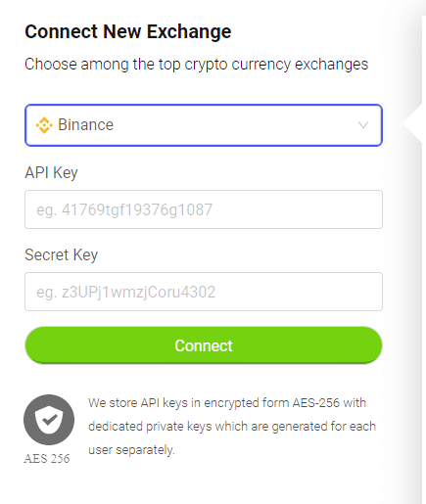
Task: Expand the exchange list via chevron arrow
Action: click(363, 125)
